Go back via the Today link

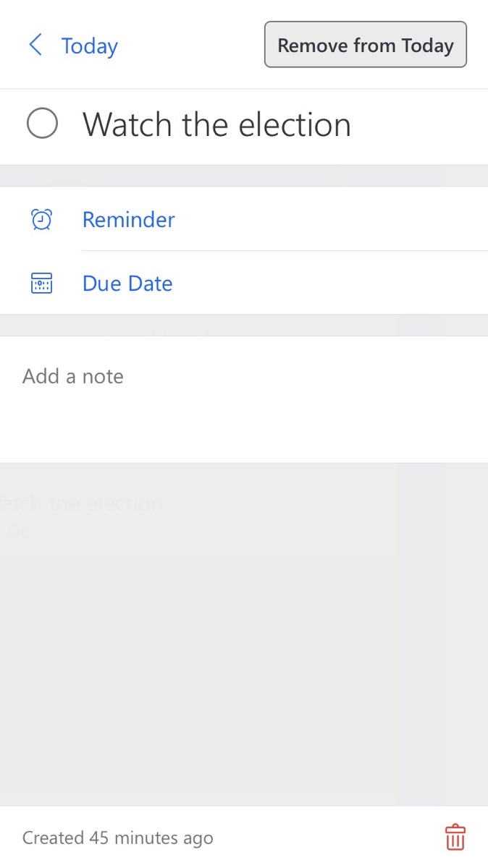[x=89, y=46]
